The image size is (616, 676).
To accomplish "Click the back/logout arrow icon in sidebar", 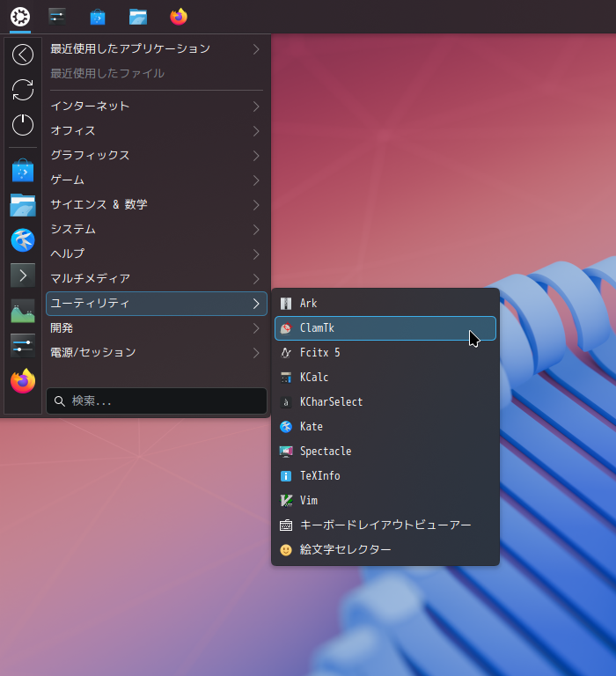I will (23, 55).
